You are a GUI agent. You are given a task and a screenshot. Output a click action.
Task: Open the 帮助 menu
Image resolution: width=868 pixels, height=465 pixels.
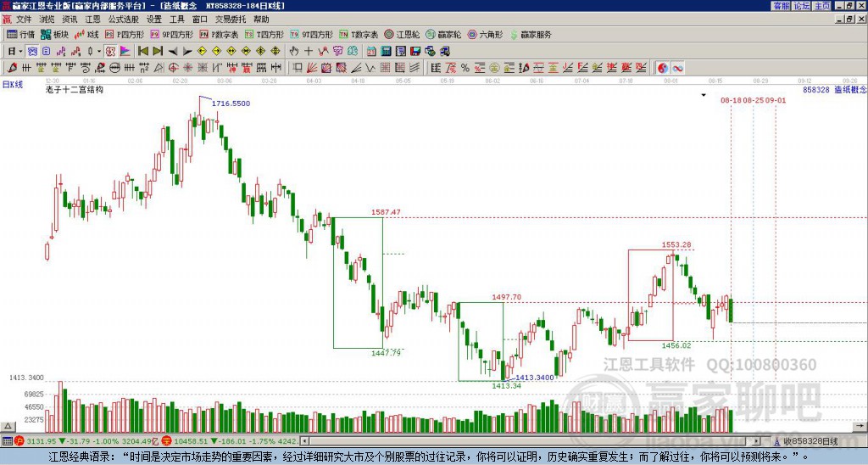click(x=261, y=20)
